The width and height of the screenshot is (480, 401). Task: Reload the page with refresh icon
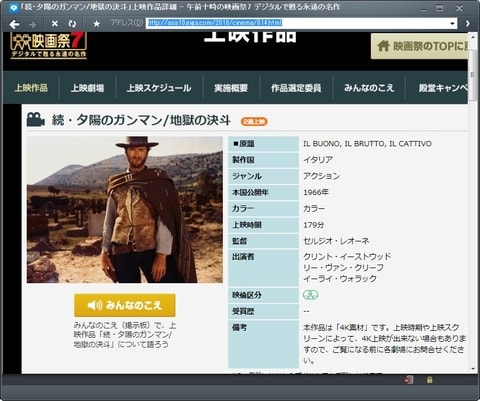(x=72, y=24)
